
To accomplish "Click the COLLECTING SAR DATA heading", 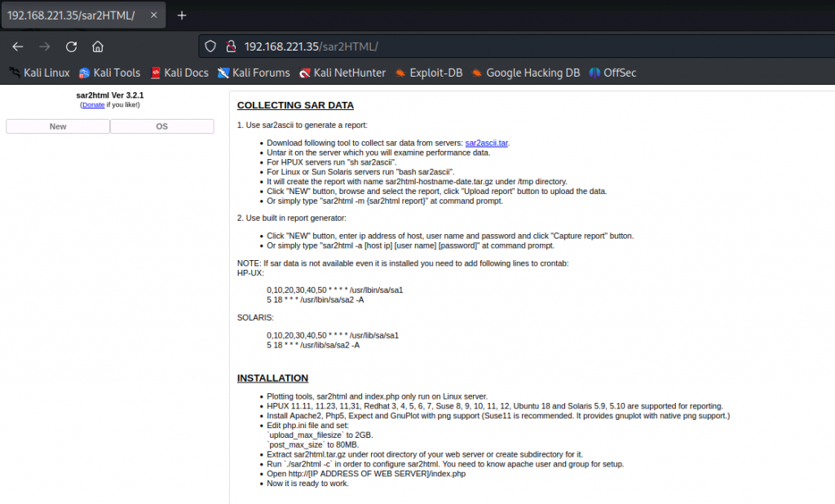I will point(295,105).
